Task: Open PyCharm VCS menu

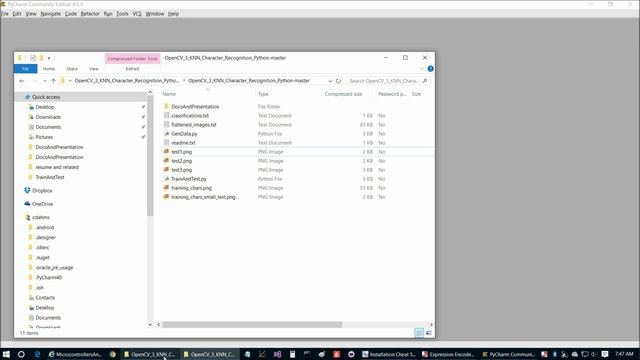Action: coord(137,14)
